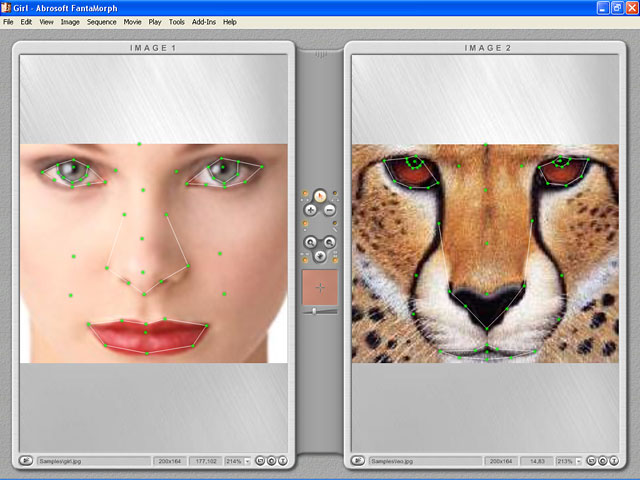Toggle the orange light left of the pointer tool
This screenshot has height=480, width=640.
pos(304,195)
